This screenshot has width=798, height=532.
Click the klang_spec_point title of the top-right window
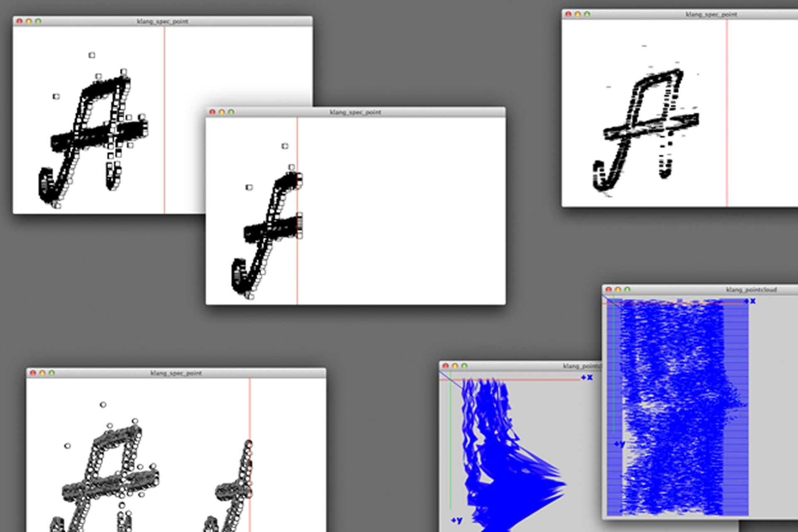tap(711, 15)
